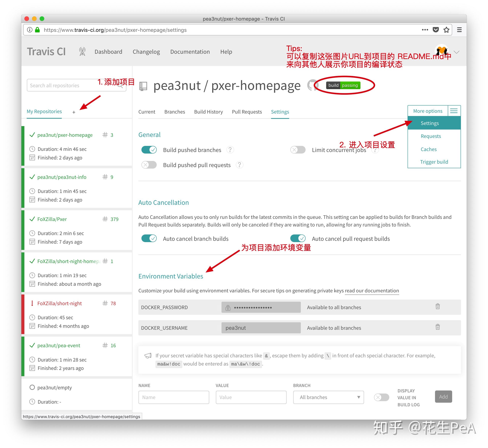Toggle Display value in build log switch
The width and height of the screenshot is (488, 448).
click(381, 397)
